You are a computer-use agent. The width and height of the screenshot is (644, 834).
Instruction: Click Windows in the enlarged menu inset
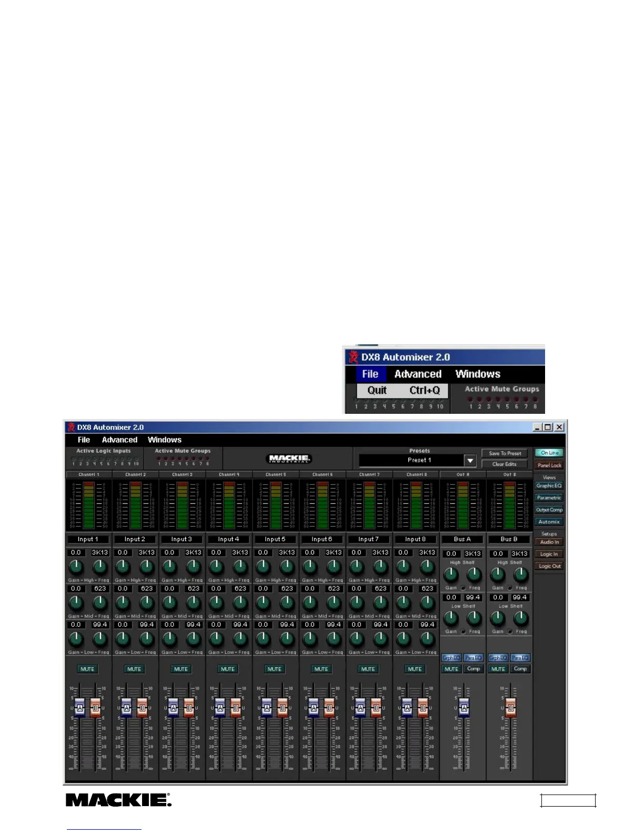click(478, 374)
